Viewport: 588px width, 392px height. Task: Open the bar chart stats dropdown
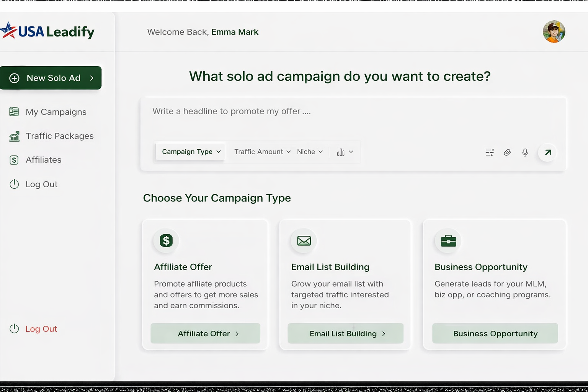coord(345,152)
